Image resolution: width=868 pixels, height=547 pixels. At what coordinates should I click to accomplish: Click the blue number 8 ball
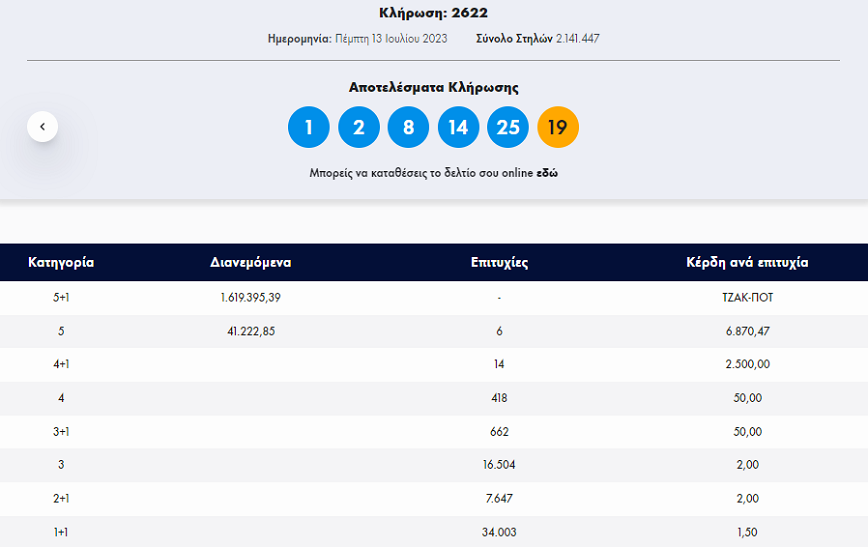pyautogui.click(x=408, y=127)
